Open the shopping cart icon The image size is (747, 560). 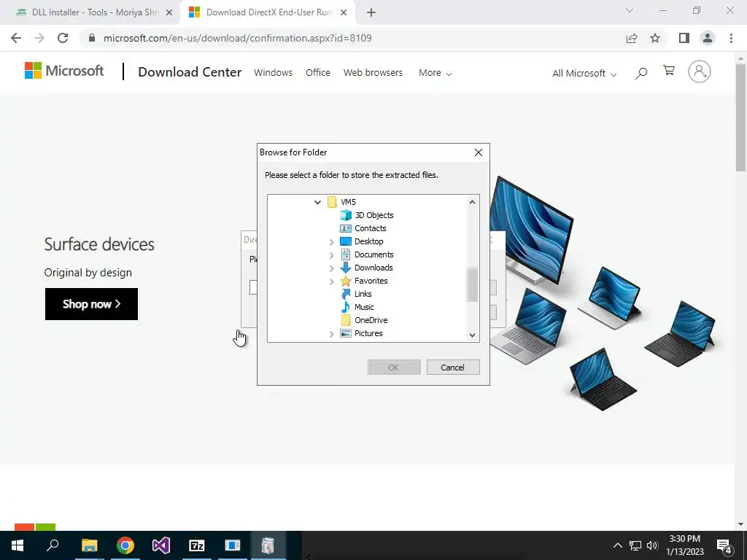coord(669,71)
